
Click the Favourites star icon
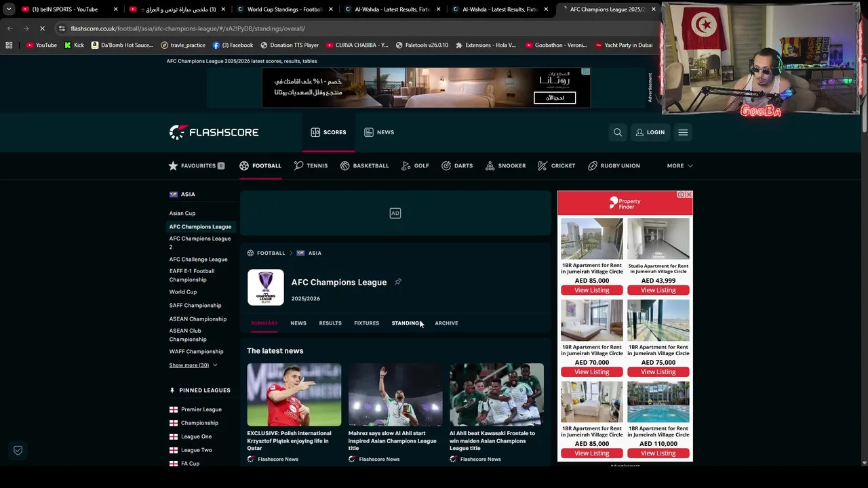173,165
